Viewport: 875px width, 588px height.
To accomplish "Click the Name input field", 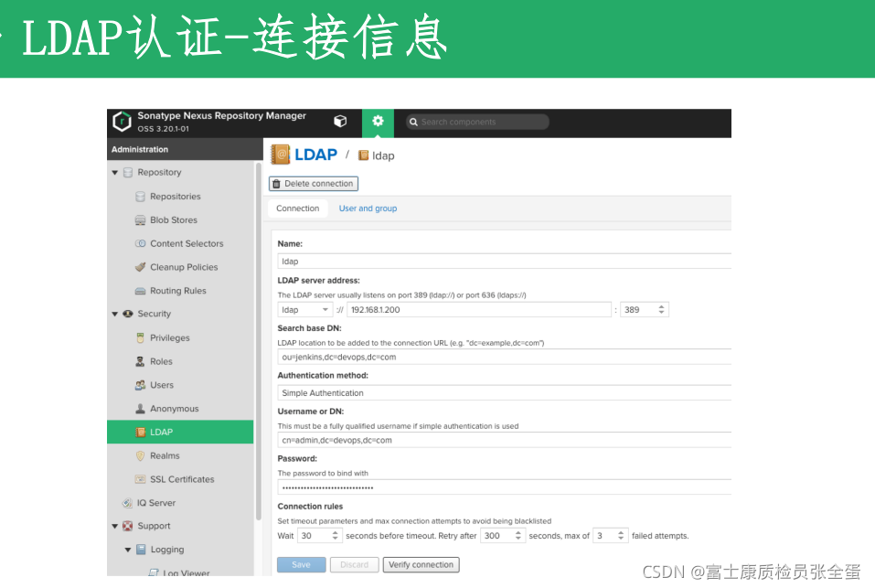I will pos(504,262).
